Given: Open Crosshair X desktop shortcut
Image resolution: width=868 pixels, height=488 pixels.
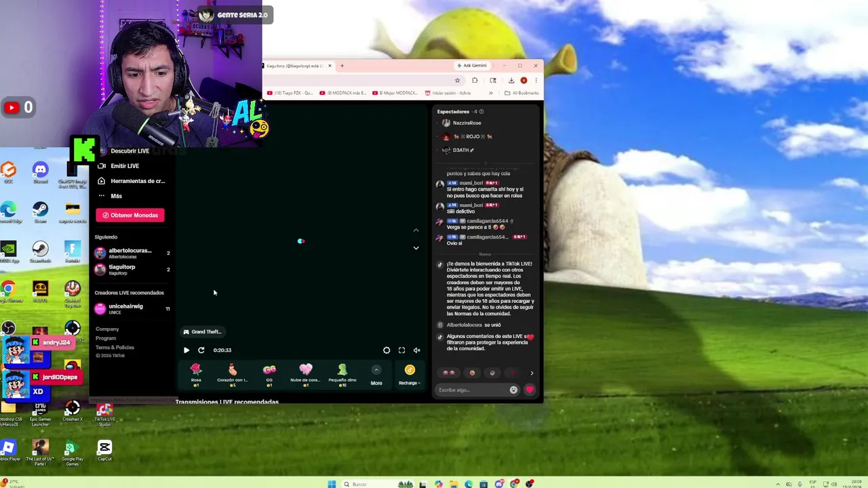Looking at the screenshot, I should [x=73, y=411].
